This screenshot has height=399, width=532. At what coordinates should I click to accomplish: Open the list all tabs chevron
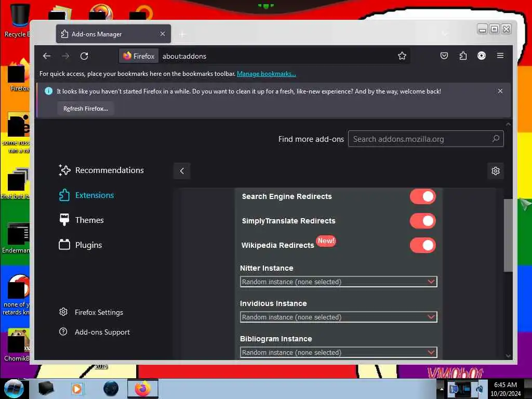coord(445,34)
